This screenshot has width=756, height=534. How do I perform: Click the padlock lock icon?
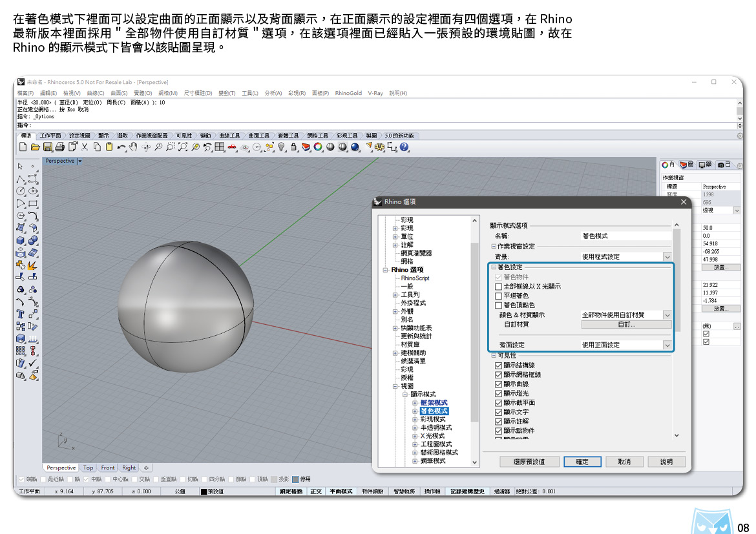click(293, 147)
